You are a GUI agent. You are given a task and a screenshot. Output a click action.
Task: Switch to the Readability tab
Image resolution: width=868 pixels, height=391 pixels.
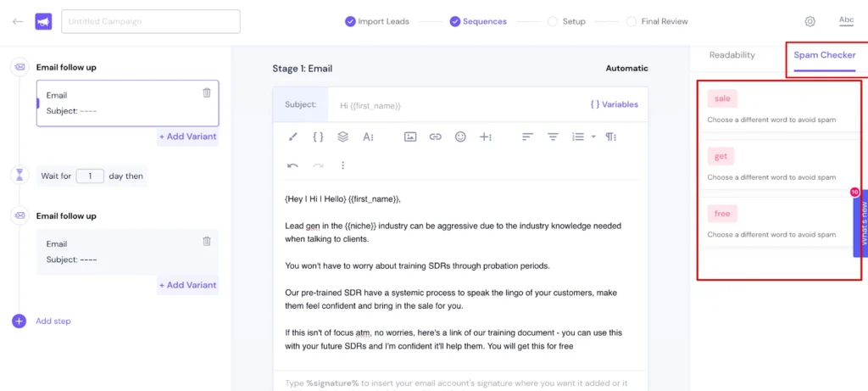coord(732,55)
